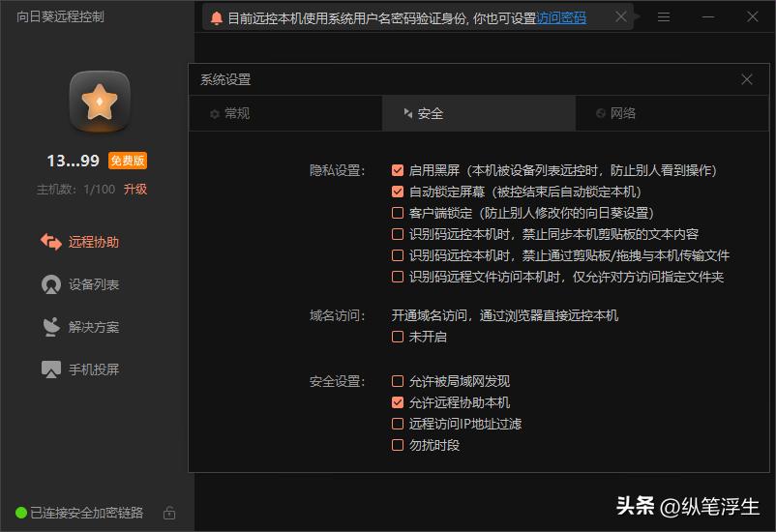The image size is (776, 532).
Task: Click the lock icon in status bar
Action: 169,513
